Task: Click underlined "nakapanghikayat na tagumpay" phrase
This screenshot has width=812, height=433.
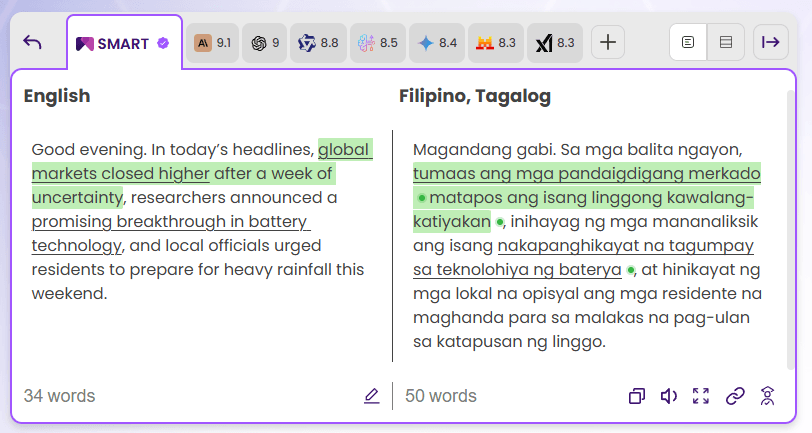Action: pyautogui.click(x=626, y=246)
